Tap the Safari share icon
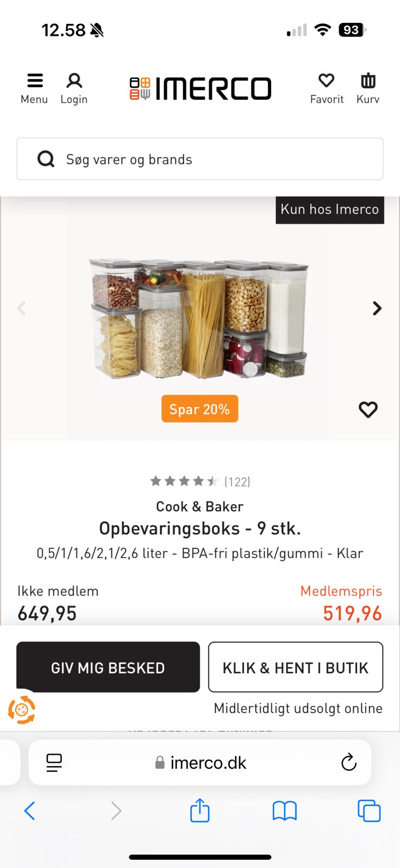The height and width of the screenshot is (868, 400). tap(200, 810)
